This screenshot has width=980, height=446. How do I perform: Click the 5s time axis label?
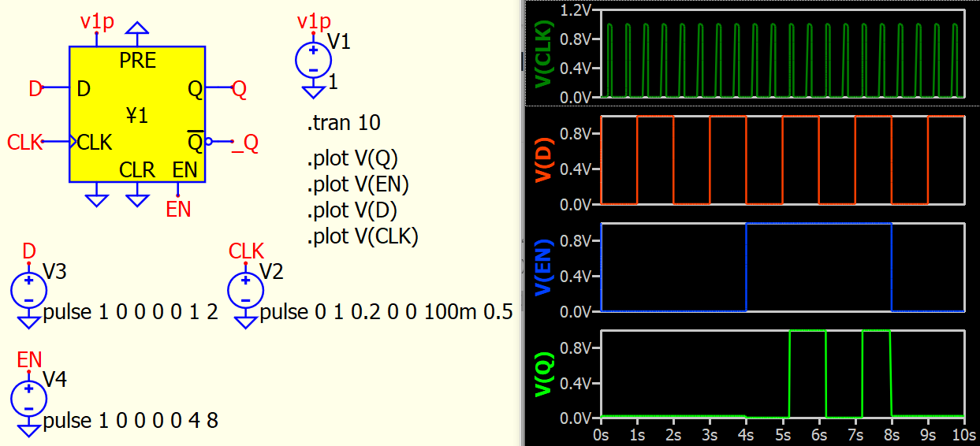point(783,434)
